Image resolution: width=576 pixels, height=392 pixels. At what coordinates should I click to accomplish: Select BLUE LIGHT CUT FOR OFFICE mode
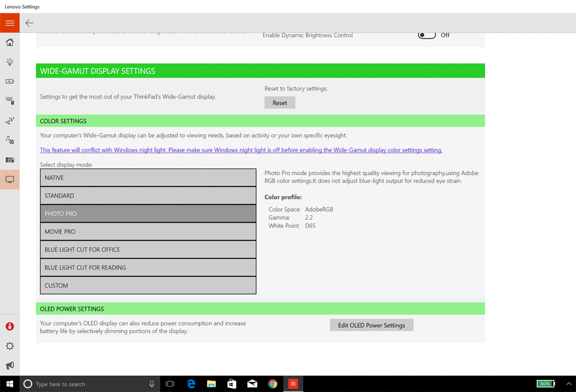coord(148,249)
